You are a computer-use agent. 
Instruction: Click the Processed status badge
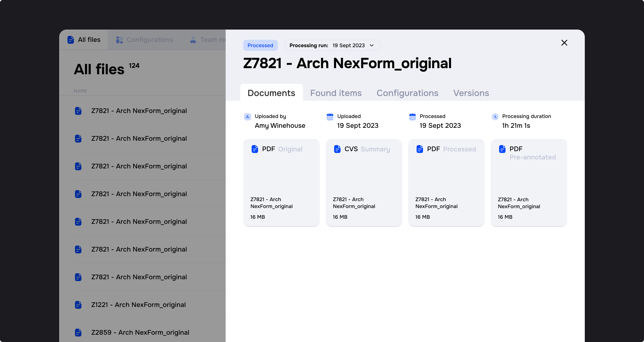pos(260,45)
